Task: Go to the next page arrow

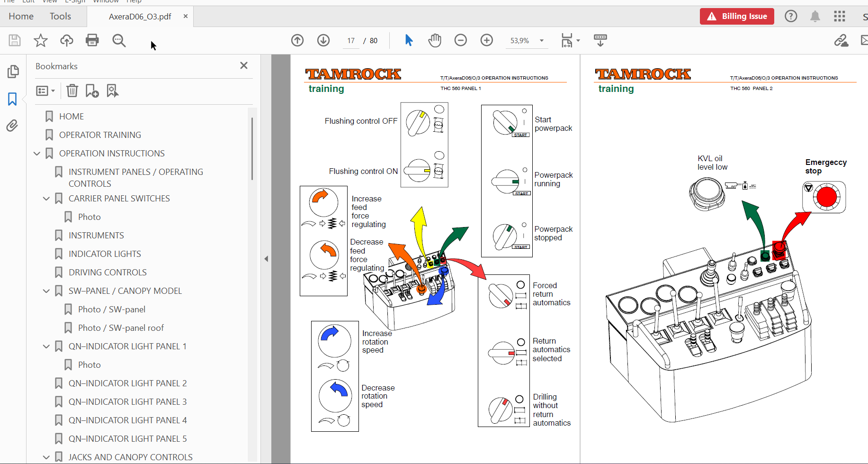Action: click(323, 40)
